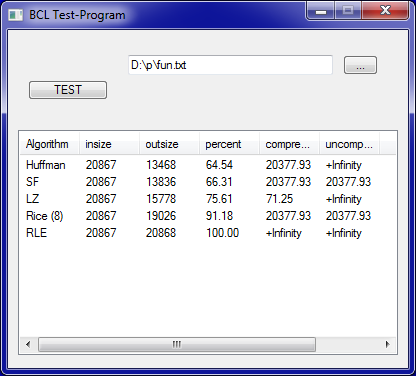The image size is (416, 376).
Task: Sort by the percent column header
Action: 229,144
